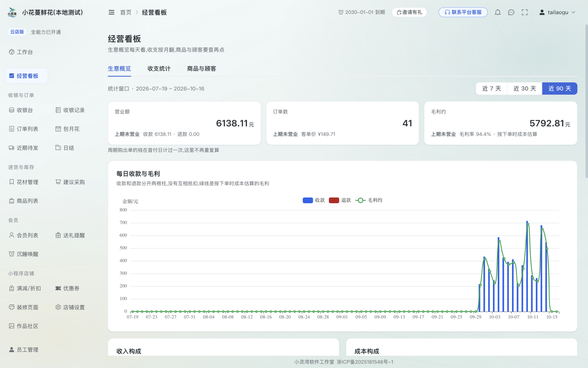Select 经营看板 in the sidebar menu

click(x=27, y=76)
